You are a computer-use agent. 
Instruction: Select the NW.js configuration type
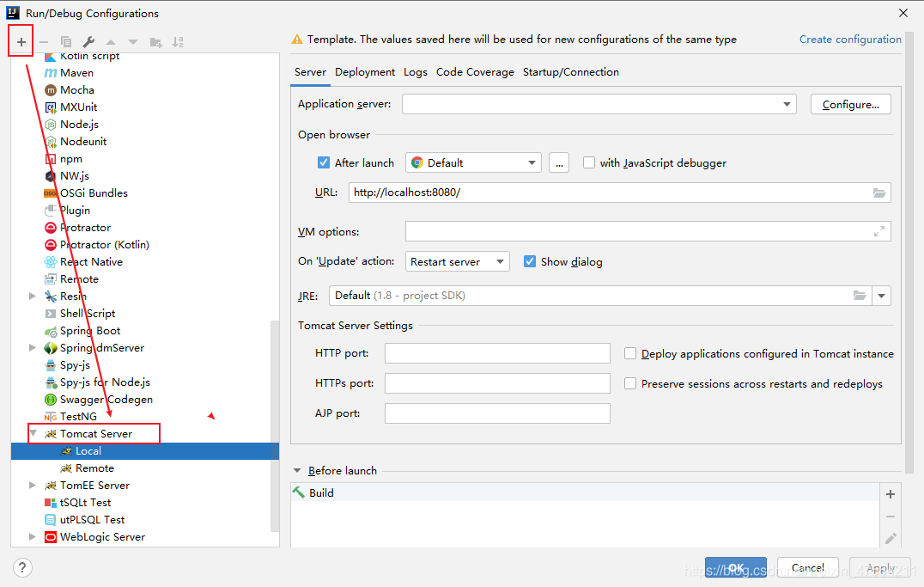point(74,176)
